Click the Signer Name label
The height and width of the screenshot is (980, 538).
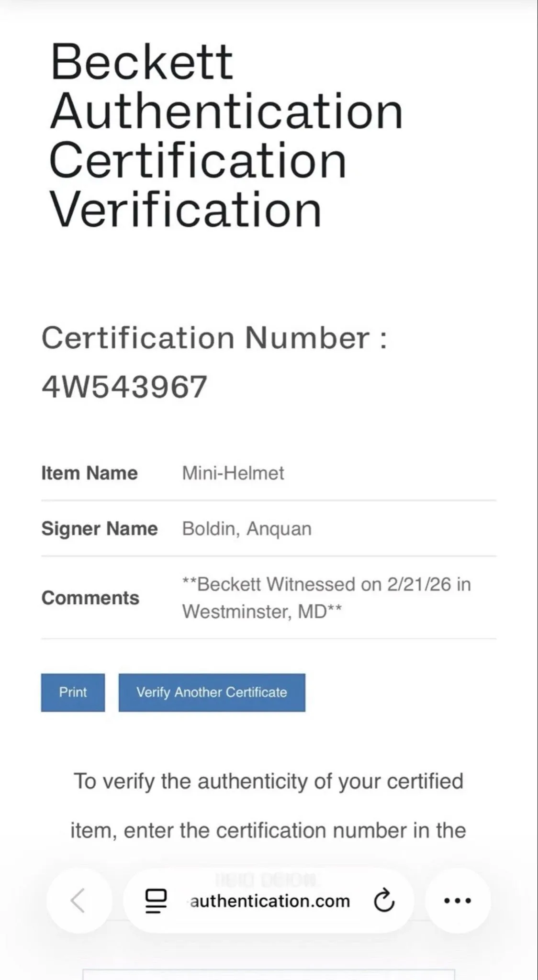(x=100, y=529)
